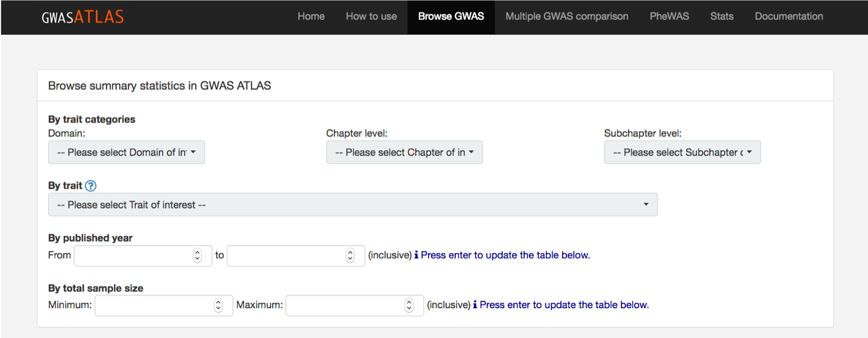
Task: Open the How to use page
Action: click(371, 17)
